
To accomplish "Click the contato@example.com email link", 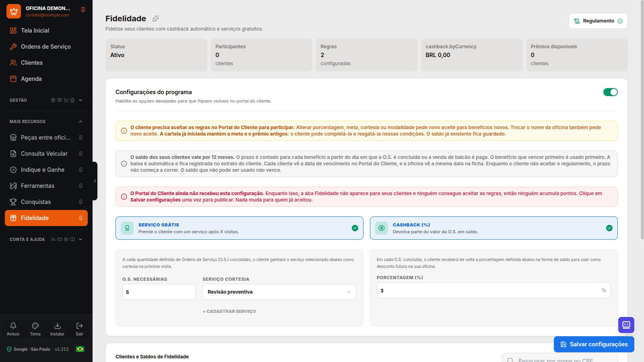I will click(x=47, y=15).
